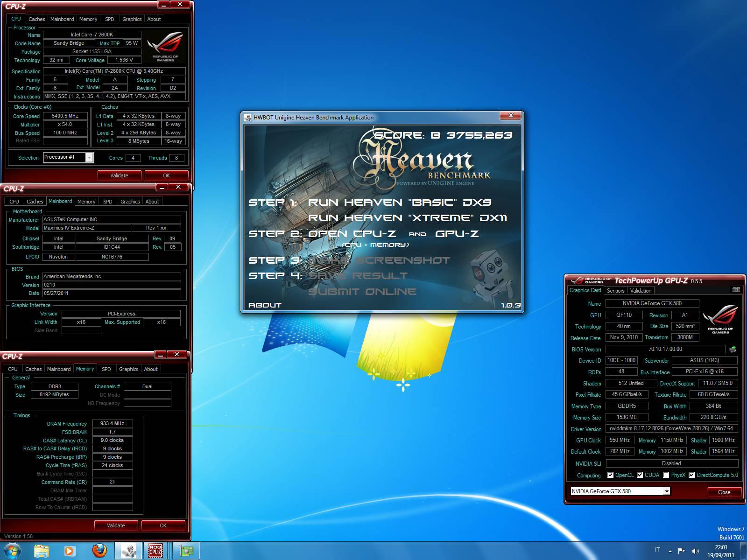747x560 pixels.
Task: Switch to Mainboard tab in bottom CPU-Z window
Action: (x=59, y=369)
